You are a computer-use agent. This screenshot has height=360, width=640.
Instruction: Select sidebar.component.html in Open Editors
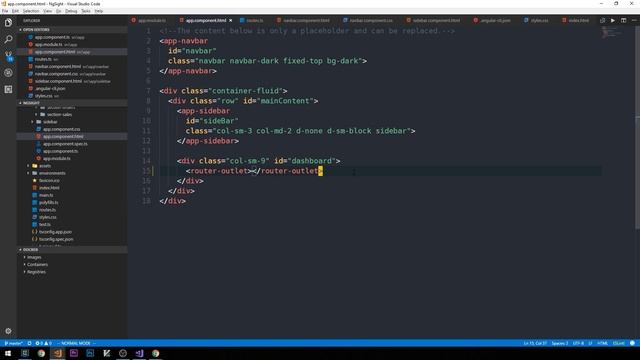tap(58, 81)
